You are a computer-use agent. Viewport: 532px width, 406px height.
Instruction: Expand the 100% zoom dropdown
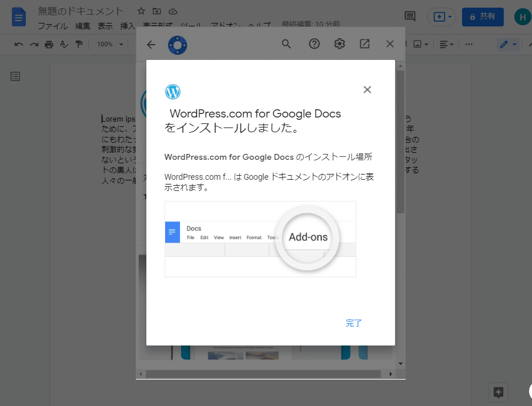(111, 44)
